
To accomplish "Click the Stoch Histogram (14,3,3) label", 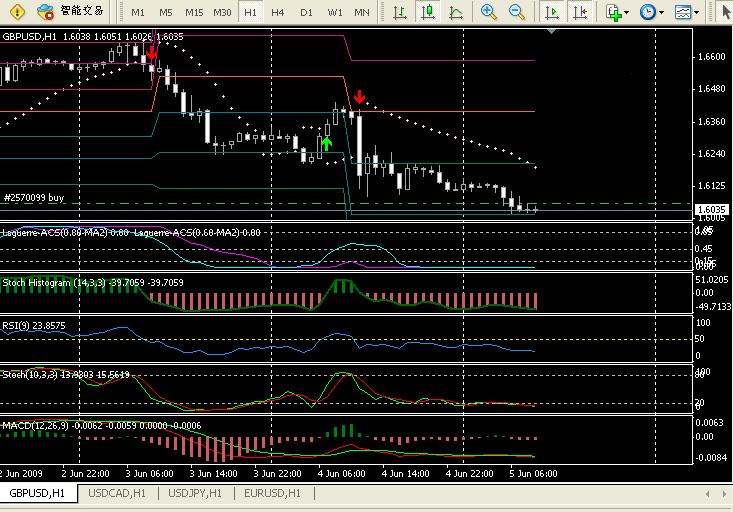I will tap(93, 282).
